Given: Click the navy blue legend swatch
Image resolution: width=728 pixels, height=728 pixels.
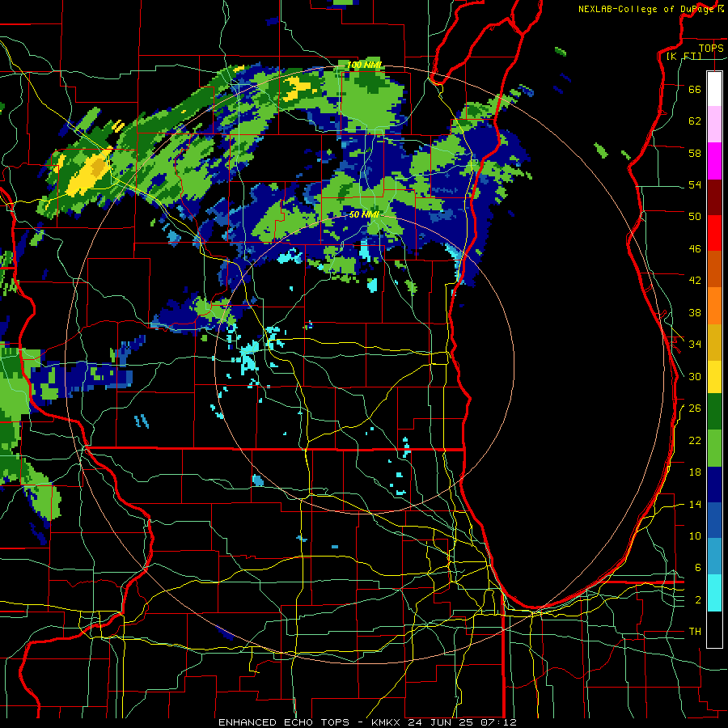Looking at the screenshot, I should (714, 485).
